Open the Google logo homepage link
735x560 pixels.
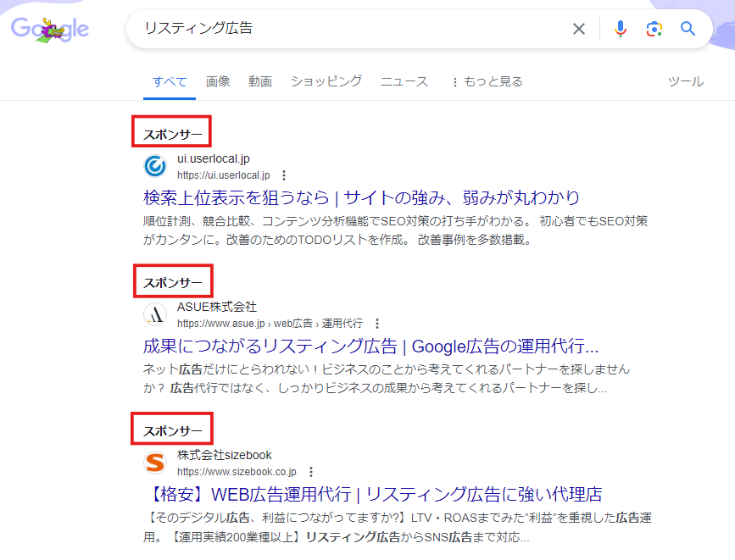click(x=50, y=29)
